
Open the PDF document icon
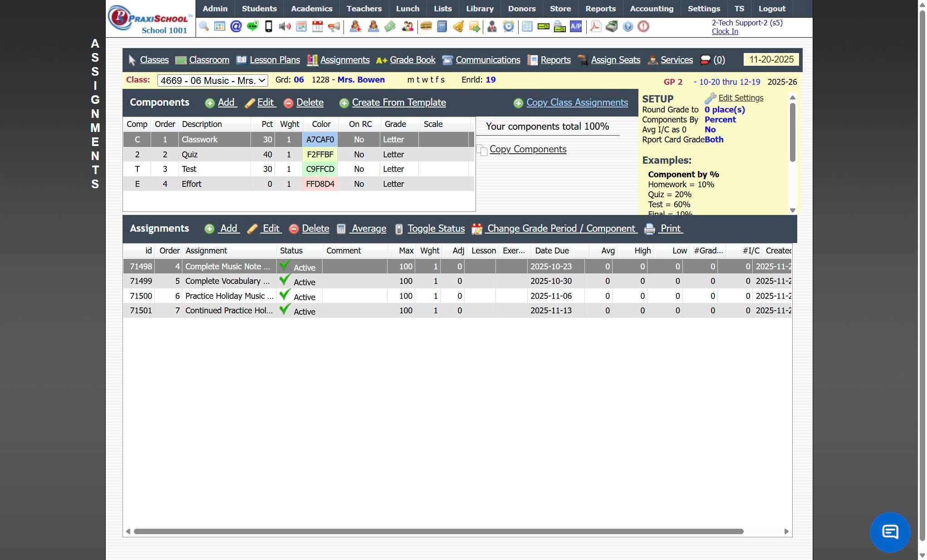pos(595,26)
